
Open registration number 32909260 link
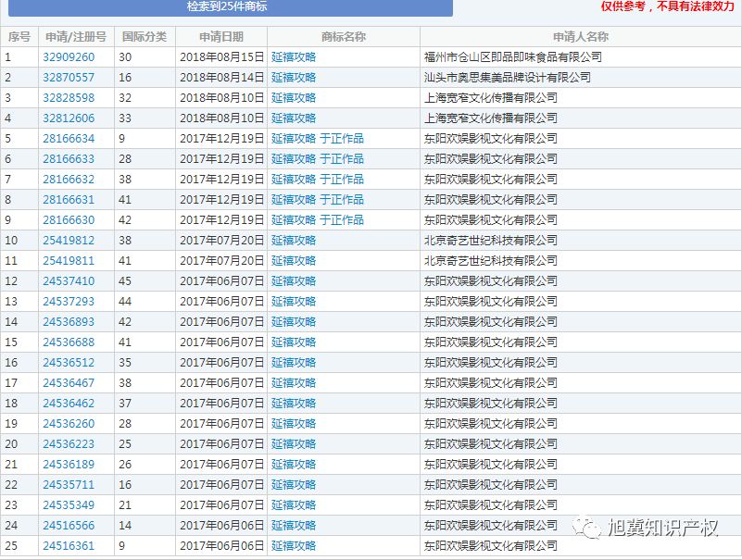click(x=69, y=57)
